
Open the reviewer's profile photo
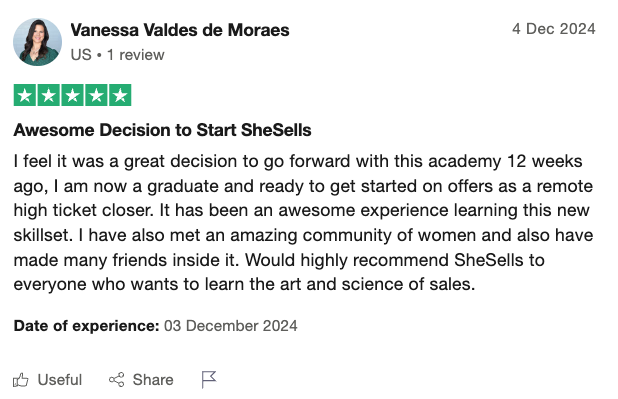pyautogui.click(x=37, y=42)
